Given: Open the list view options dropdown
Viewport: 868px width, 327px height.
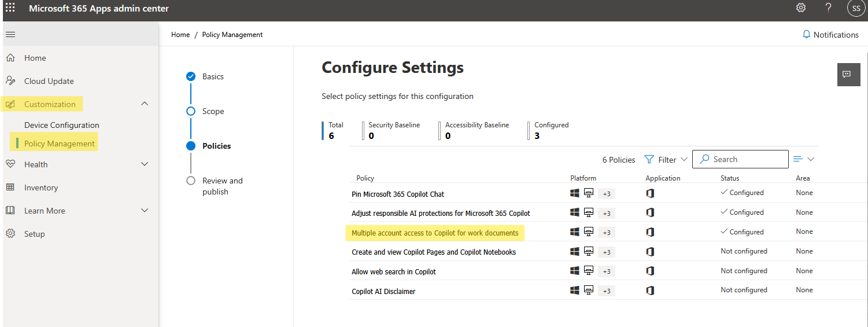Looking at the screenshot, I should pyautogui.click(x=804, y=159).
